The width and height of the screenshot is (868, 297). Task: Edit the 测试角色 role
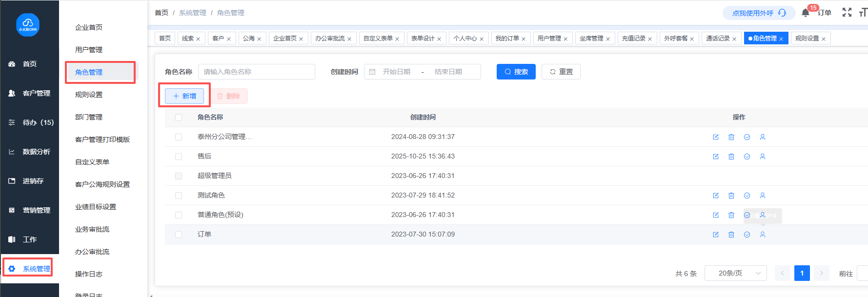(716, 196)
